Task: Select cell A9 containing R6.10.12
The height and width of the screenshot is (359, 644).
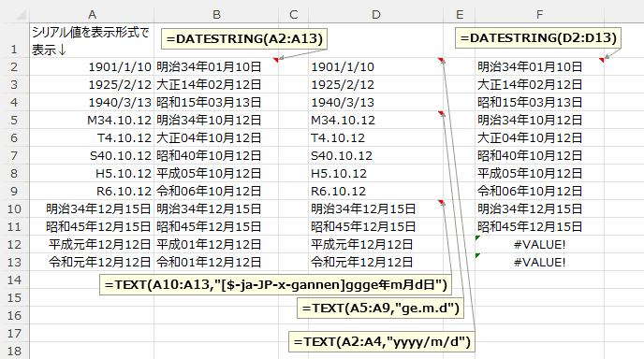Action: pyautogui.click(x=92, y=192)
